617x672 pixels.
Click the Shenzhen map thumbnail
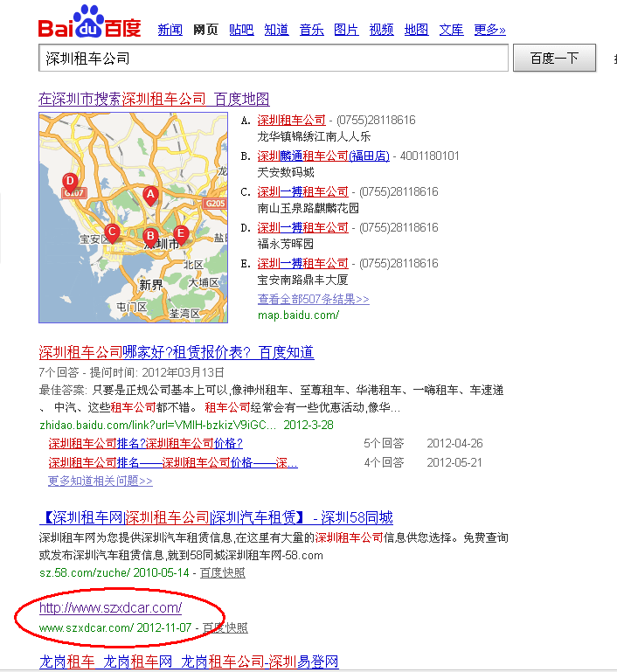pyautogui.click(x=133, y=218)
